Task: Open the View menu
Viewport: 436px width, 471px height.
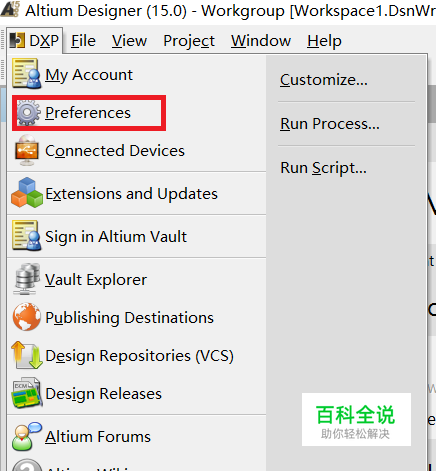Action: click(x=129, y=41)
